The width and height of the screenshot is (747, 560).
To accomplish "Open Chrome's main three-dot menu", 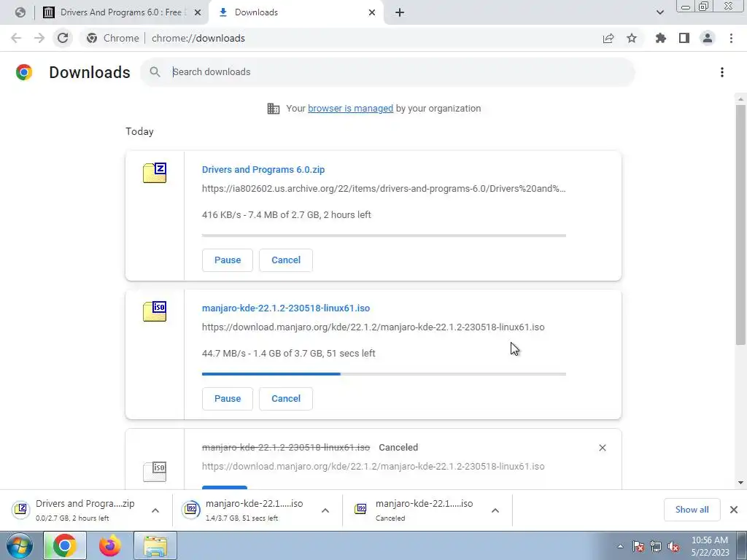I will click(x=731, y=38).
